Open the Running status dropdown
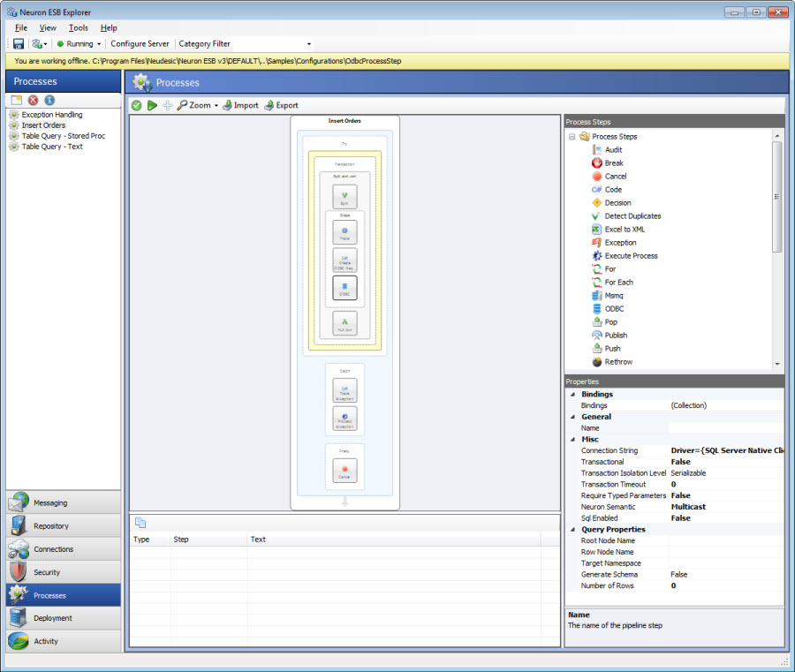 pos(79,44)
